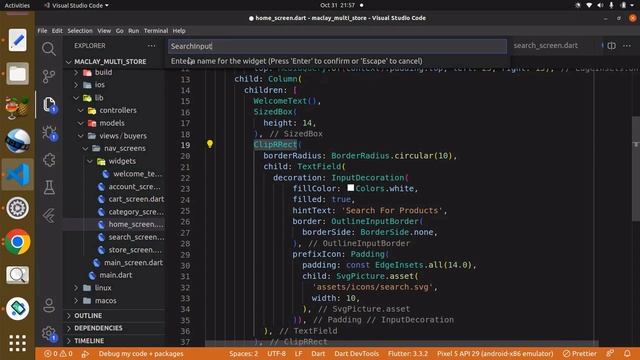
Task: Click the Prettier status bar item
Action: (580, 353)
